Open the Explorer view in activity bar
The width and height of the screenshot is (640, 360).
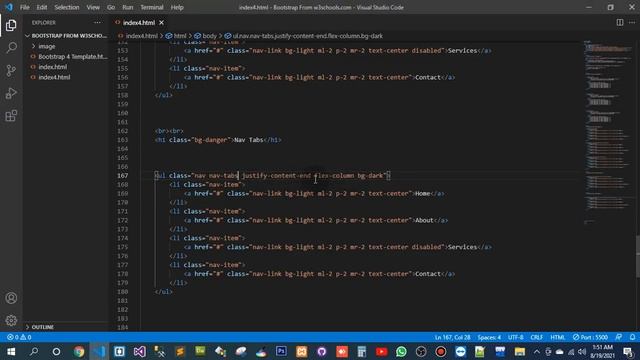(x=11, y=26)
